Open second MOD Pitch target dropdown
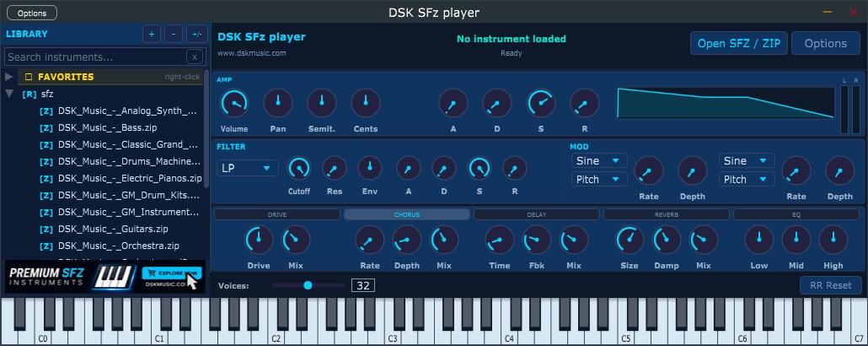The image size is (868, 346). pos(747,179)
